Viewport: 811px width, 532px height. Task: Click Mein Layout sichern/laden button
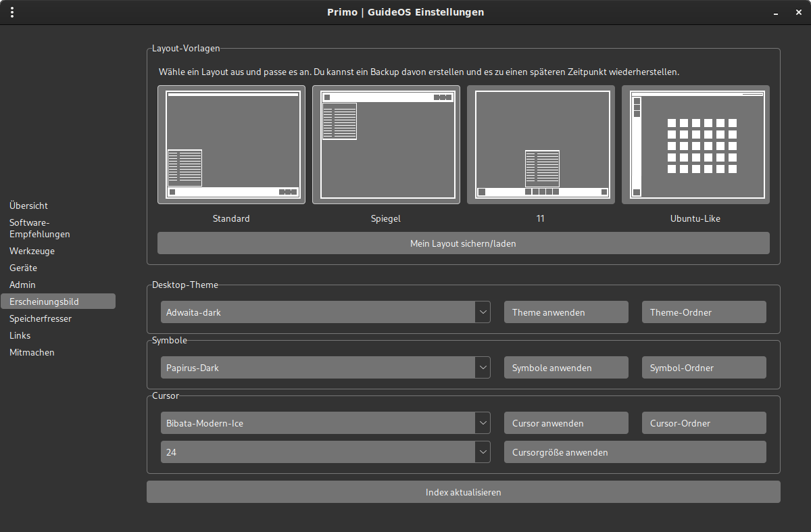463,243
